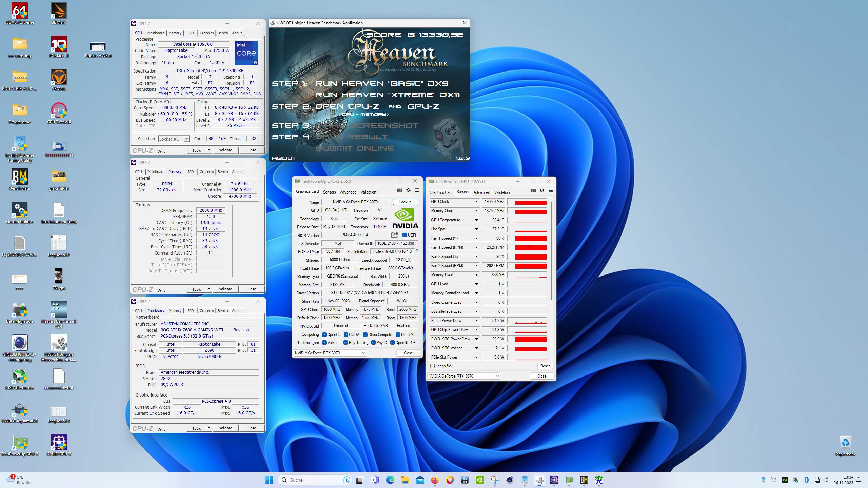Open hamburger menu in GPU-Z Graphics Card window
868x488 pixels.
point(417,190)
